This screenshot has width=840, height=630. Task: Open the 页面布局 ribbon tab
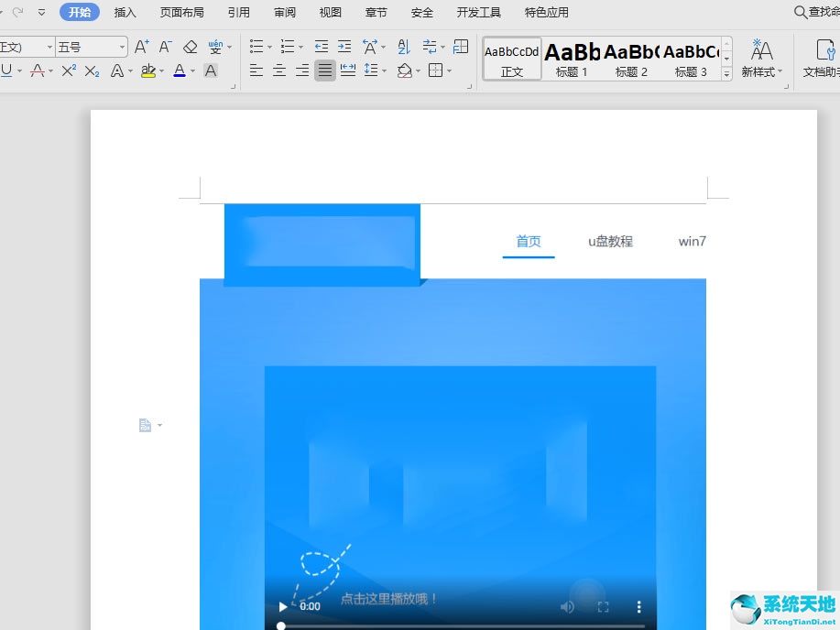182,13
